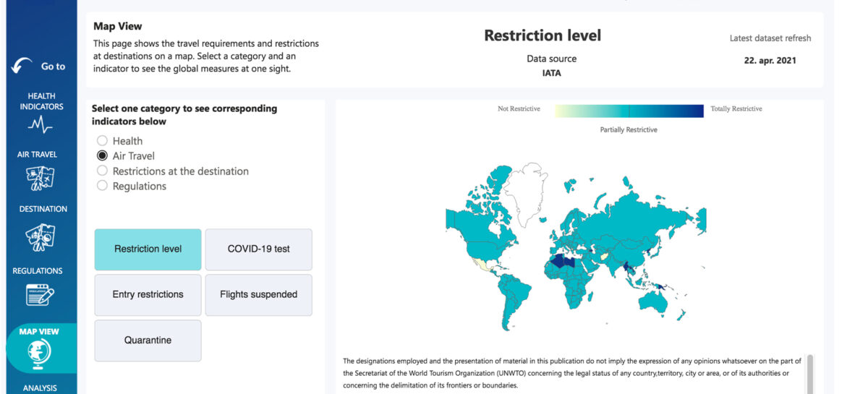Screen dimensions: 868x394
Task: Click the restriction level color gradient legend
Action: (629, 111)
